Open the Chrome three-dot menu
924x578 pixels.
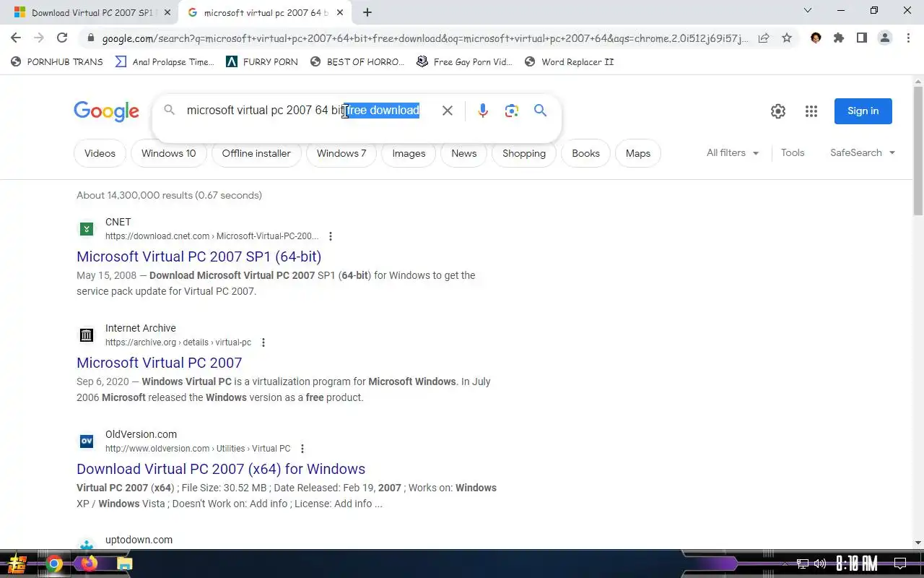pyautogui.click(x=908, y=38)
